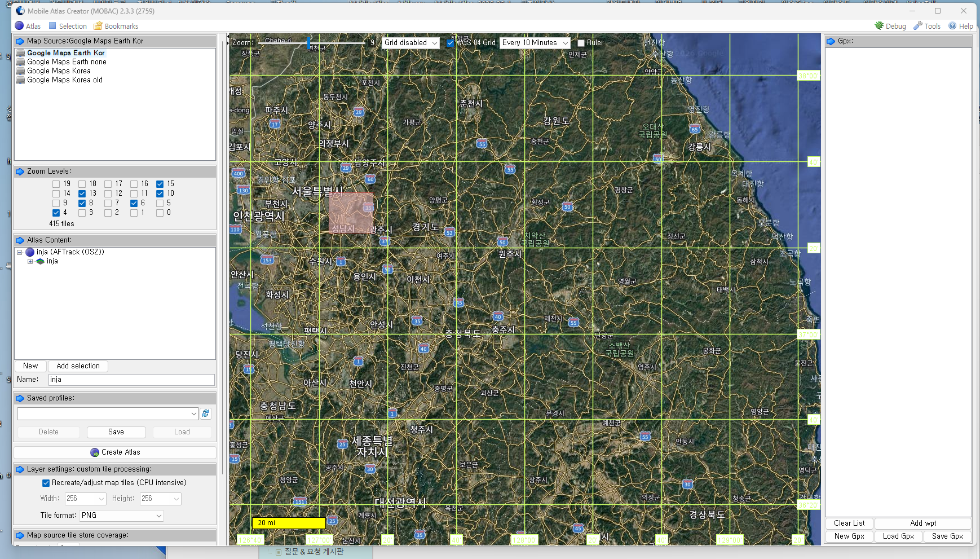The image size is (980, 559).
Task: Click the Atlas Content panel arrow icon
Action: pos(20,240)
